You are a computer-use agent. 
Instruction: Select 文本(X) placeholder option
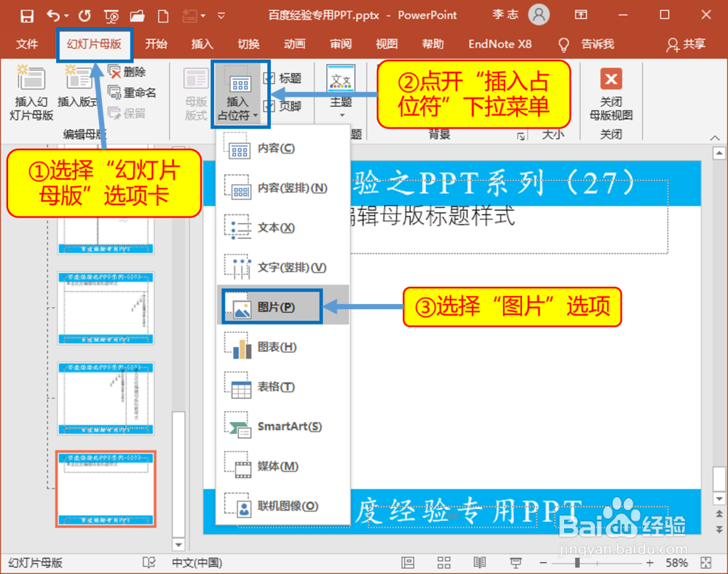[283, 228]
